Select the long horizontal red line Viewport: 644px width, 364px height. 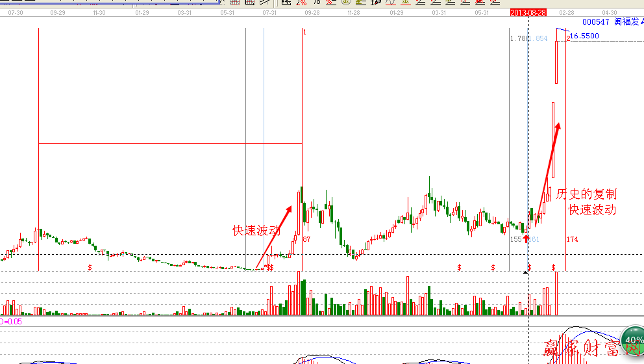click(x=170, y=143)
